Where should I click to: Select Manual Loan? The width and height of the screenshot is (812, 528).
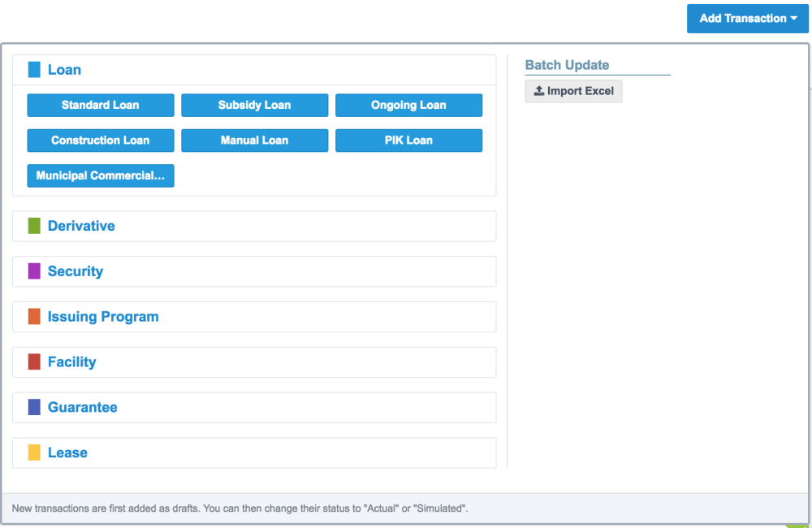tap(254, 141)
